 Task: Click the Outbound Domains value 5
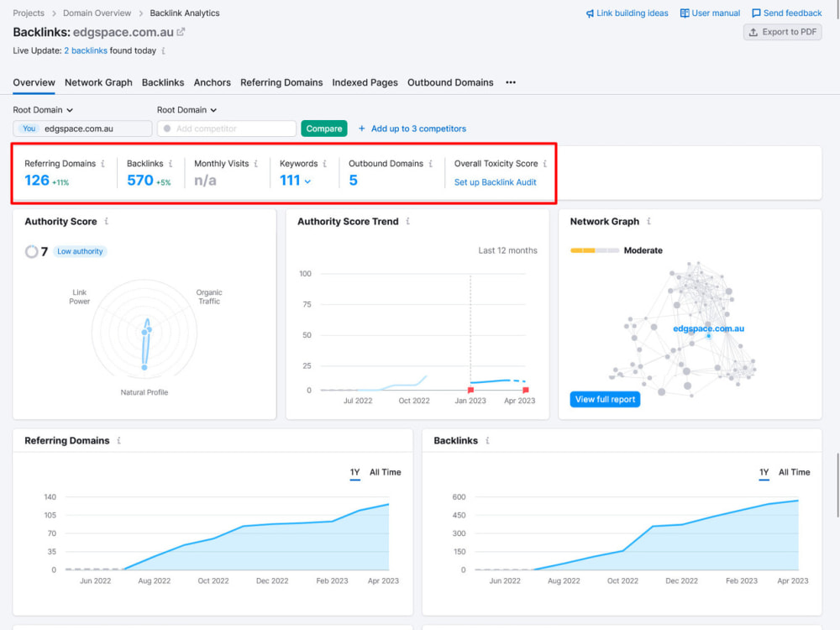tap(353, 181)
